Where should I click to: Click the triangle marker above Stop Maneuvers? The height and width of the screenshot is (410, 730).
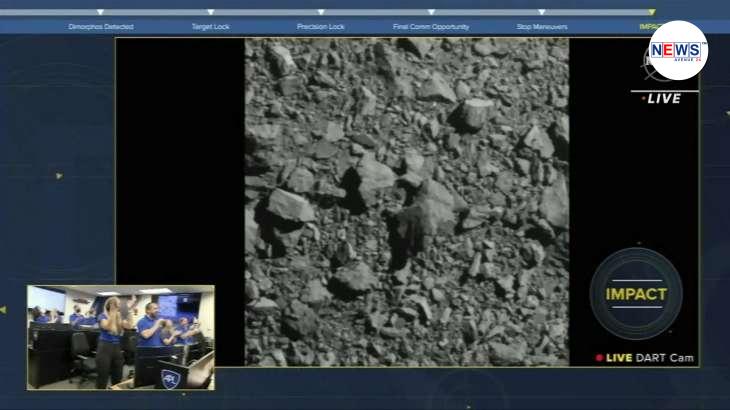tap(541, 13)
